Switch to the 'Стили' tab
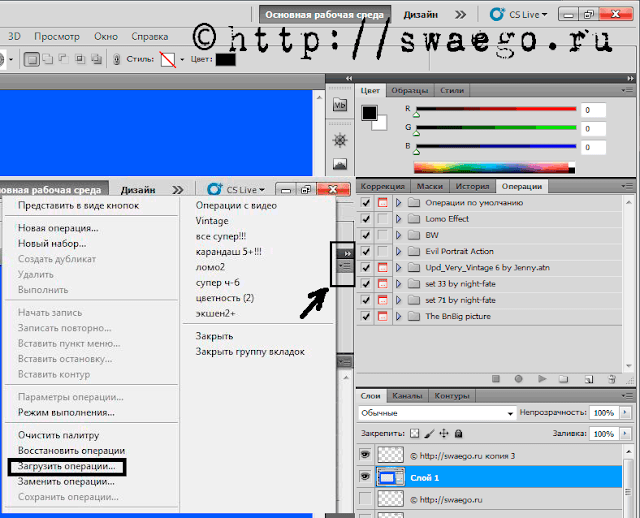Screen dimensions: 640x518 coord(452,90)
